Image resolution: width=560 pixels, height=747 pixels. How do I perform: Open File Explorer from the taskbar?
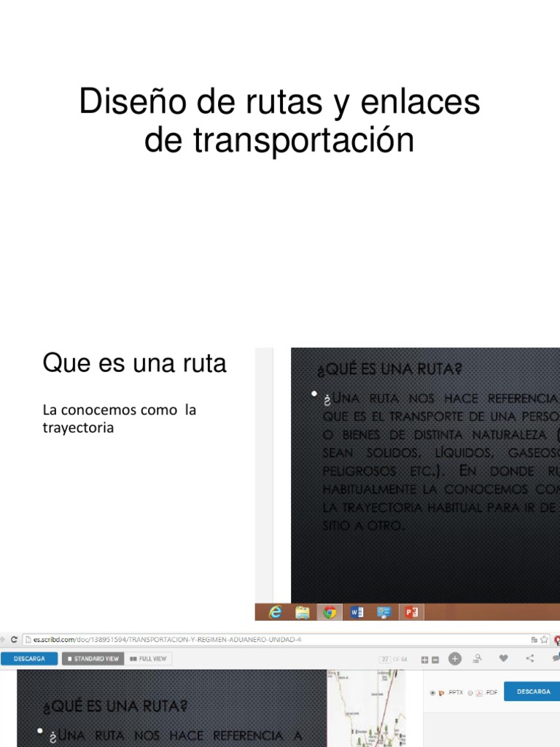pos(303,612)
